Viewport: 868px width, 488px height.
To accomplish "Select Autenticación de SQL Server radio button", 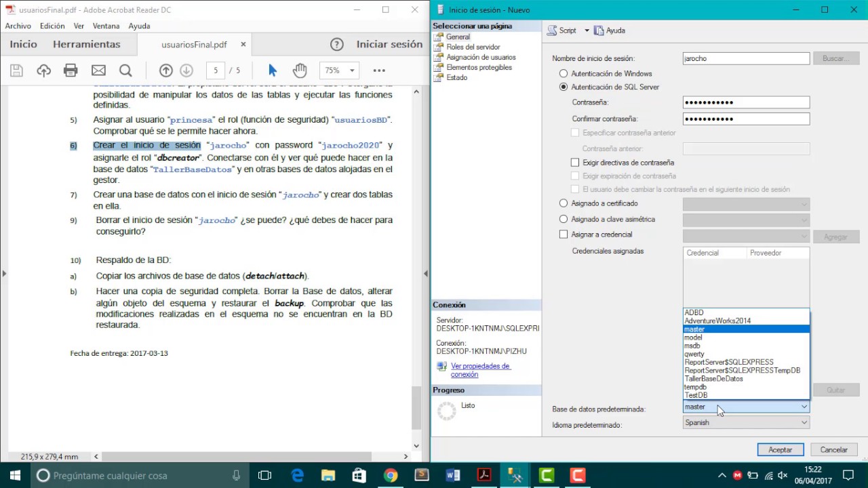I will click(x=563, y=87).
